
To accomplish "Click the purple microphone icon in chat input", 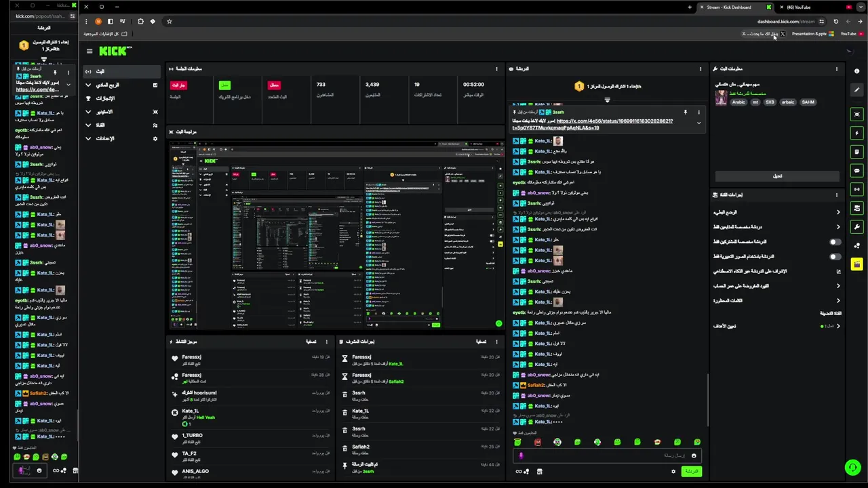I will [x=521, y=455].
